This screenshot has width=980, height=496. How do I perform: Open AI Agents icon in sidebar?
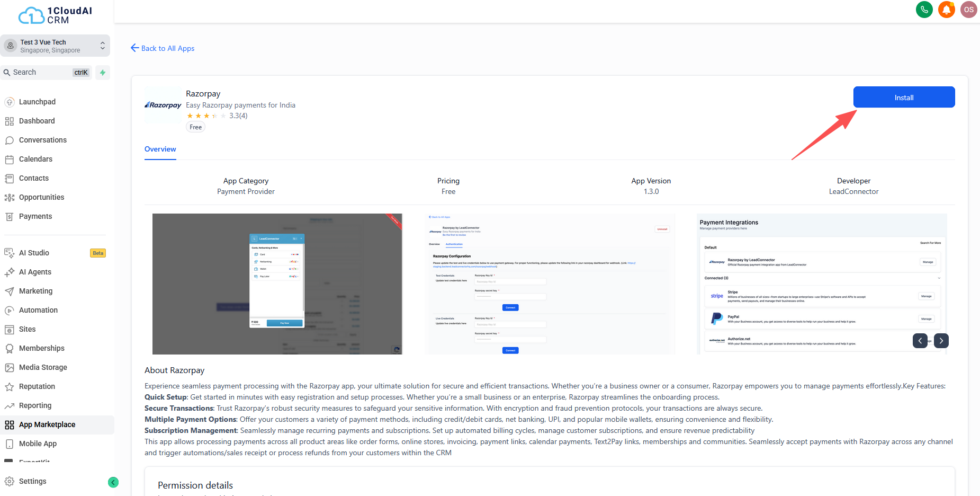coord(10,272)
